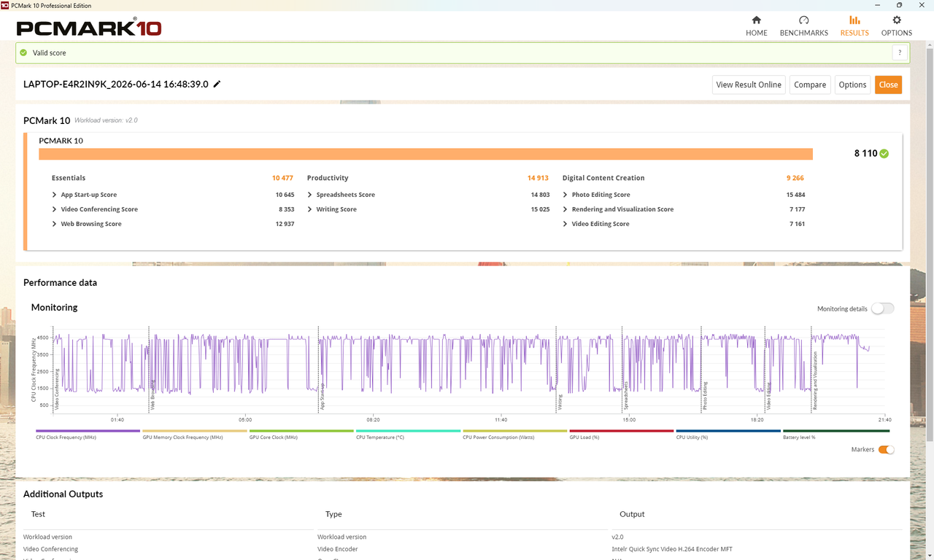Image resolution: width=934 pixels, height=560 pixels.
Task: Click the Rendering and Visualization chart marker
Action: 815,381
